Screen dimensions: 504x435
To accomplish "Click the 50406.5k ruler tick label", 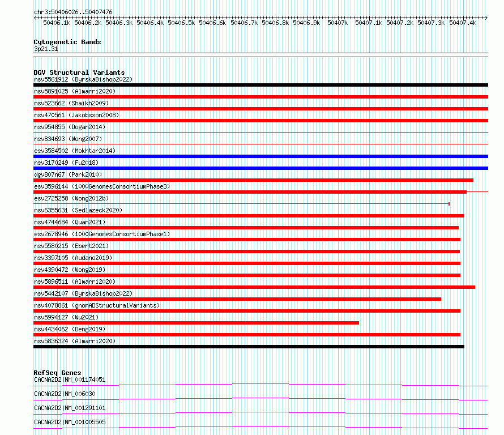I will (181, 23).
